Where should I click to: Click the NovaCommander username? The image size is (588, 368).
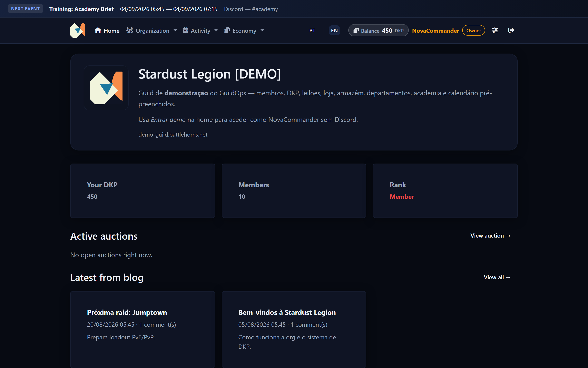point(435,31)
